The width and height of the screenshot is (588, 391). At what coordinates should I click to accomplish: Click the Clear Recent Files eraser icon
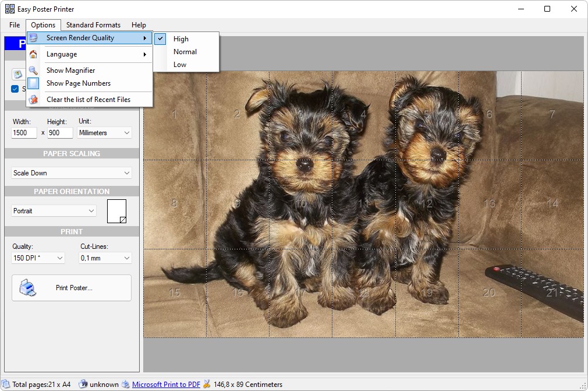(33, 100)
